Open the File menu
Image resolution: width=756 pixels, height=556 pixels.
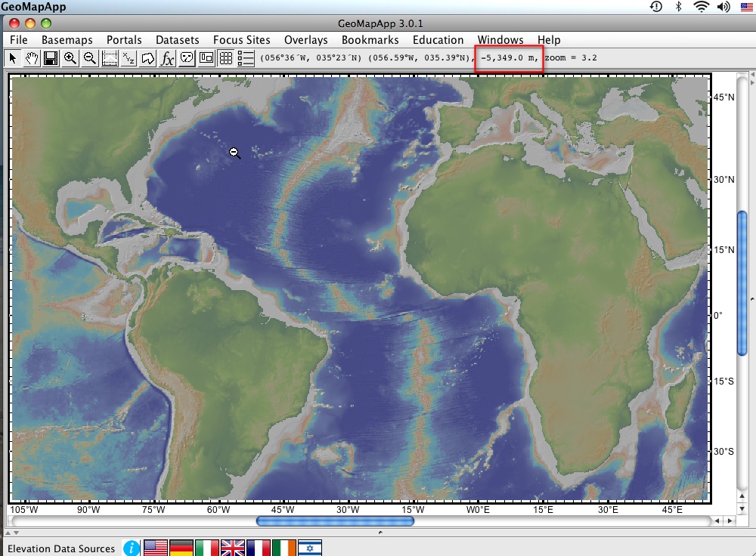pos(18,39)
